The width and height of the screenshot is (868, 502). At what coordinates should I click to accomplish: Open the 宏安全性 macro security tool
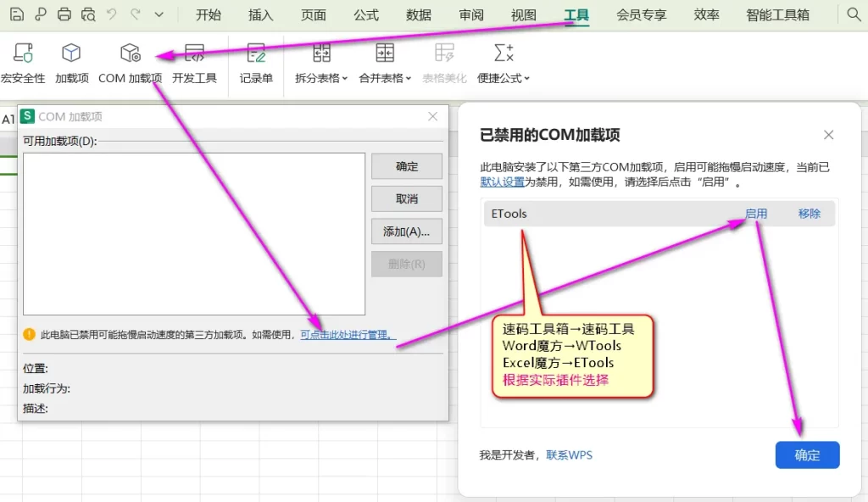pyautogui.click(x=23, y=64)
